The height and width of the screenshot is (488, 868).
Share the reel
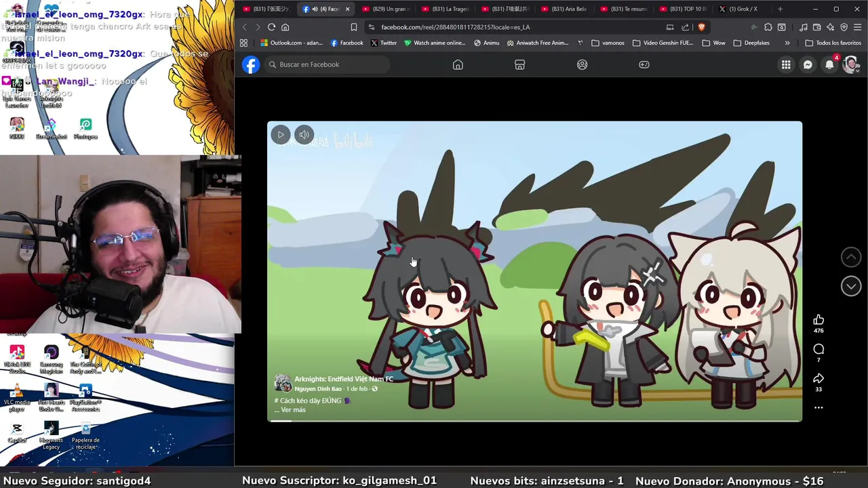pyautogui.click(x=818, y=378)
